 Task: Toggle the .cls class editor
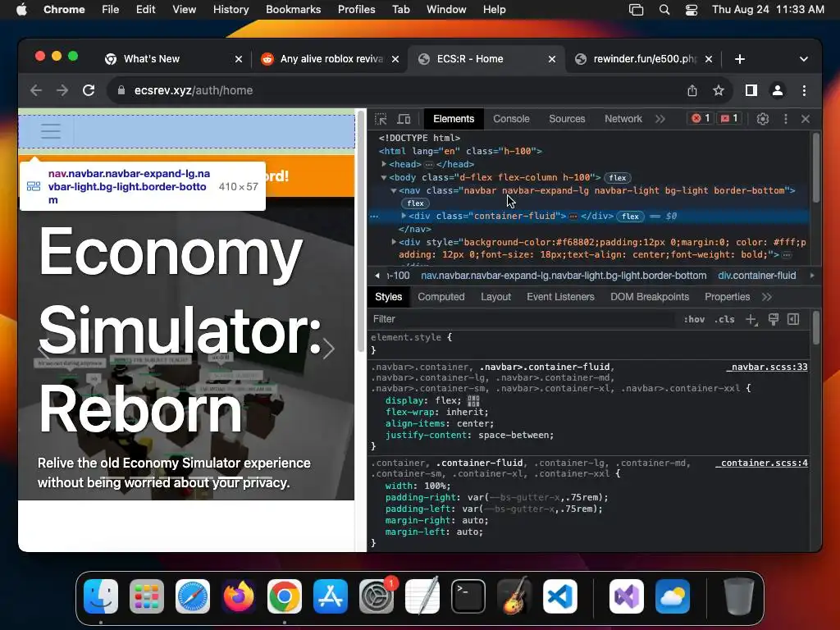tap(724, 319)
